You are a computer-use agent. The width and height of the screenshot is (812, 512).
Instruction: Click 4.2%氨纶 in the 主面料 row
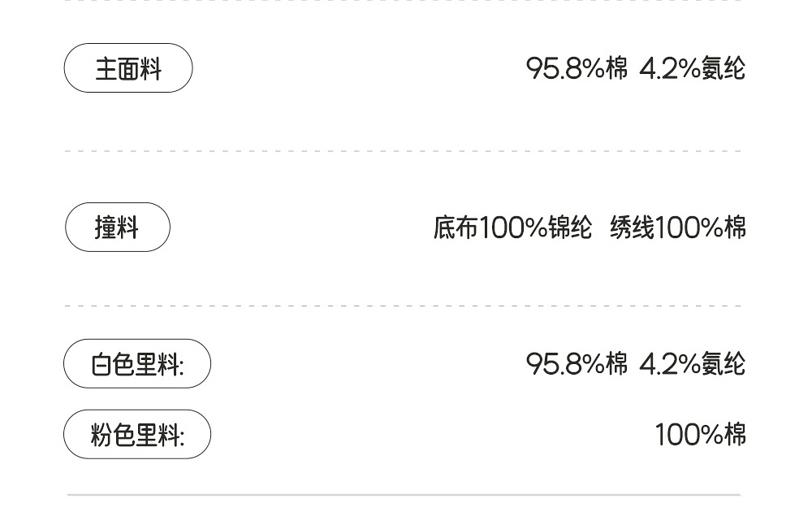click(692, 68)
